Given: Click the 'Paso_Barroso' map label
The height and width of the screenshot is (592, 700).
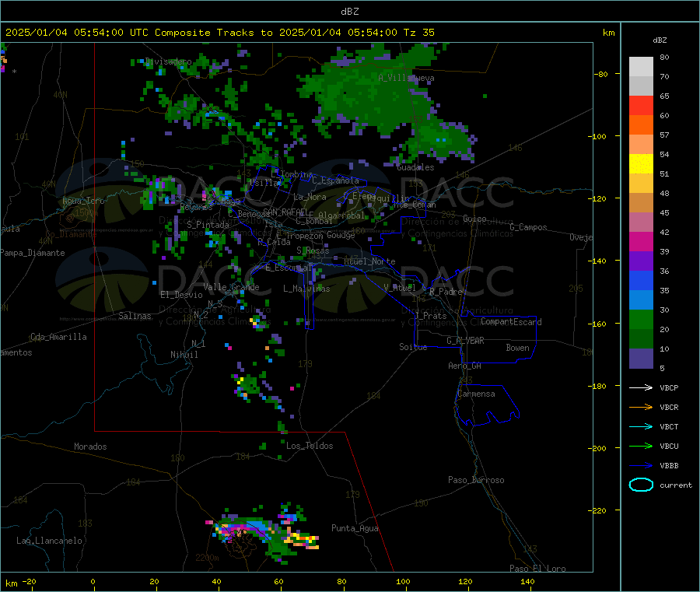Looking at the screenshot, I should click(x=476, y=480).
